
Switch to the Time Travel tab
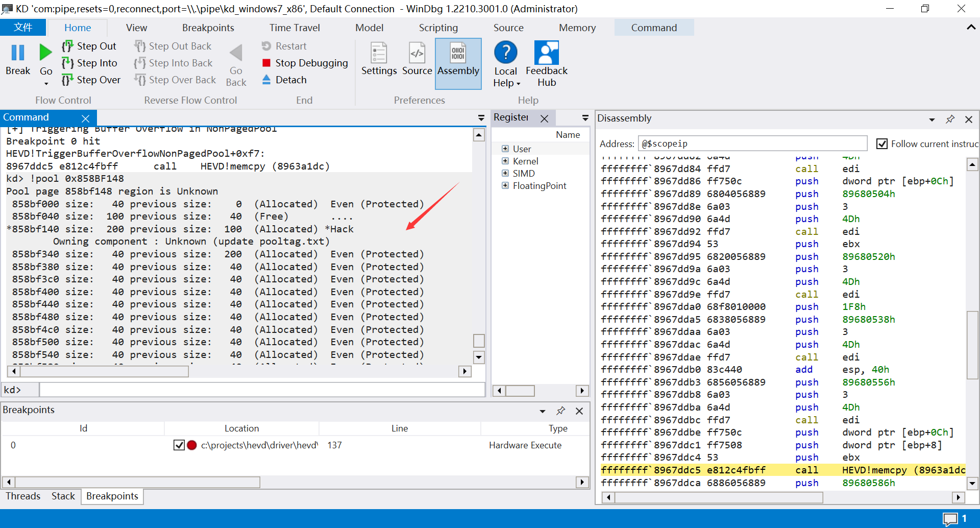(295, 28)
